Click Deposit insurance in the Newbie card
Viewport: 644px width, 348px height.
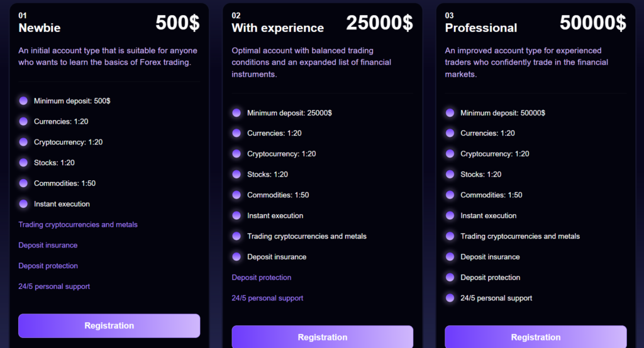pos(48,245)
